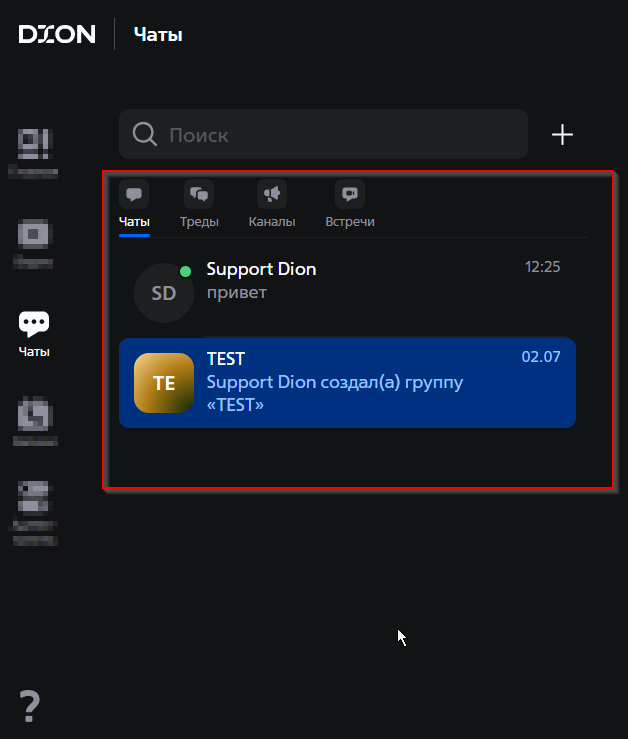This screenshot has height=739, width=628.
Task: Click the DION logo in the header
Action: tap(57, 34)
